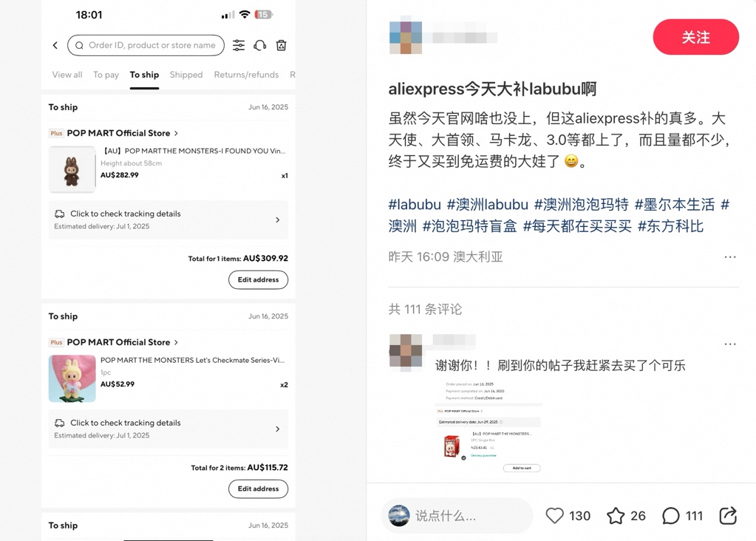Switch to the Shipped tab
Viewport: 756px width, 541px height.
click(186, 75)
